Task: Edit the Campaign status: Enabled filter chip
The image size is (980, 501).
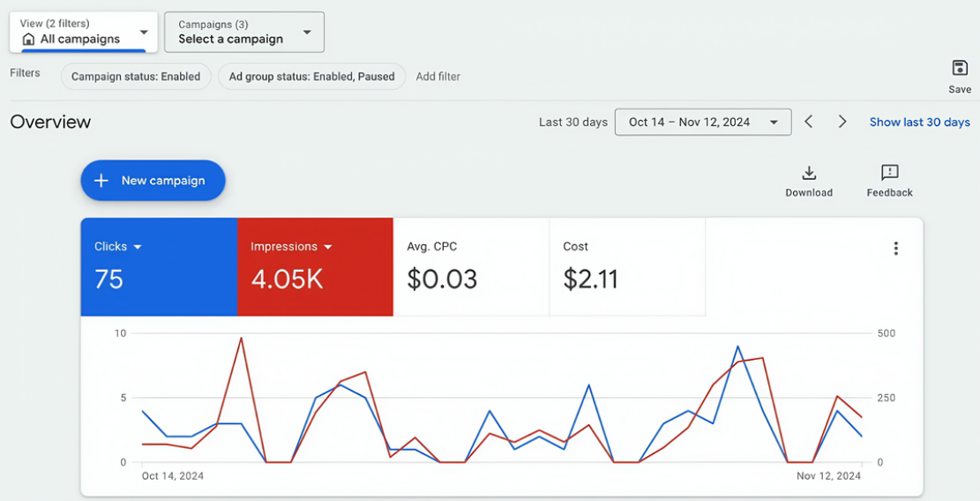Action: coord(136,76)
